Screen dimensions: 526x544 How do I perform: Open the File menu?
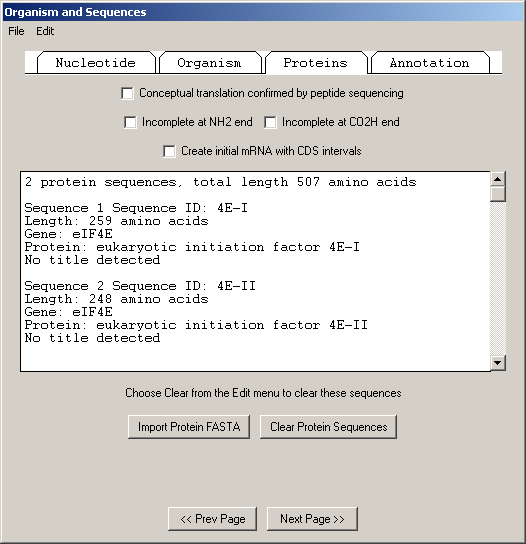pos(16,31)
